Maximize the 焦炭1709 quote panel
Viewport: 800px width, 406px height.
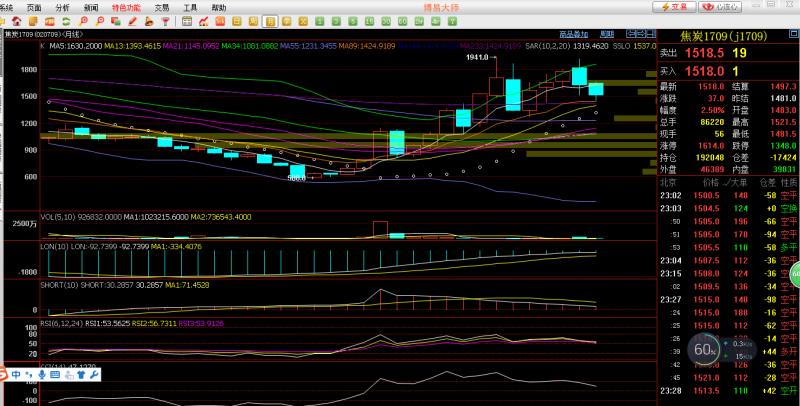click(x=793, y=35)
